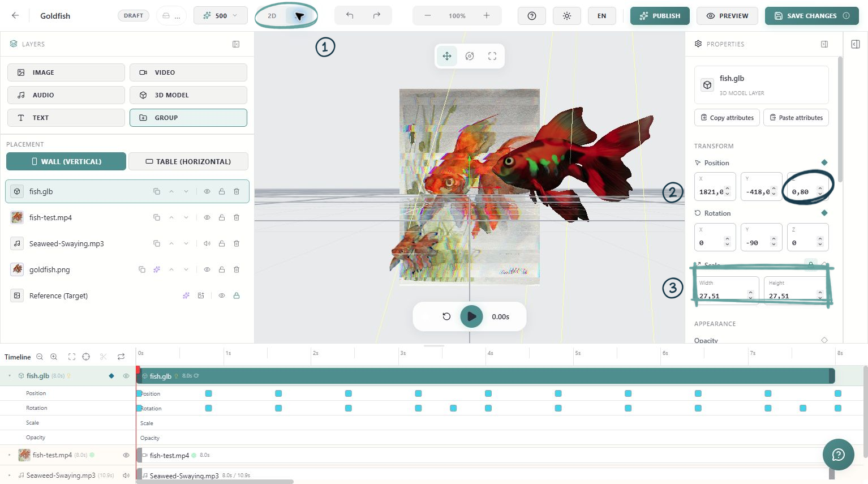This screenshot has width=868, height=484.
Task: Click the undo arrow in top toolbar
Action: 350,16
